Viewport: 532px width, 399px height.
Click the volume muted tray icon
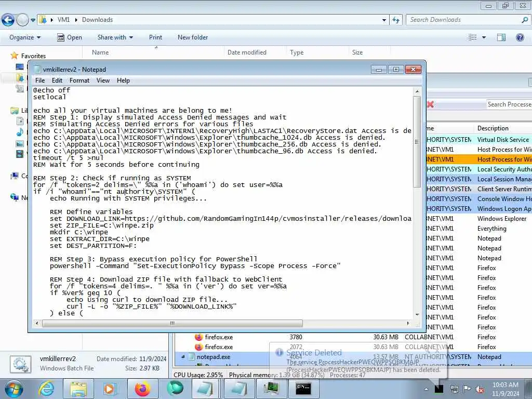point(480,389)
